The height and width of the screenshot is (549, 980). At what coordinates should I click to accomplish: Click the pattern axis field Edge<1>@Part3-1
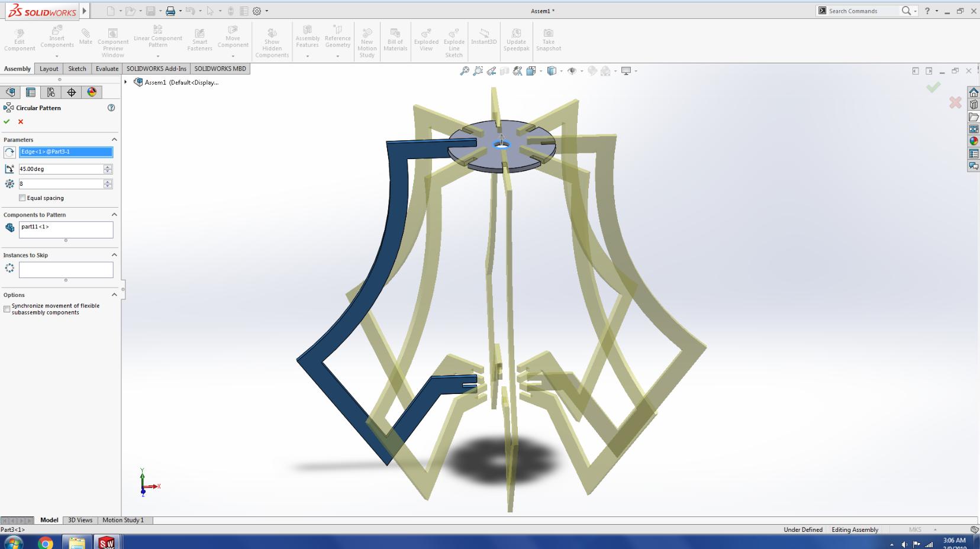66,152
